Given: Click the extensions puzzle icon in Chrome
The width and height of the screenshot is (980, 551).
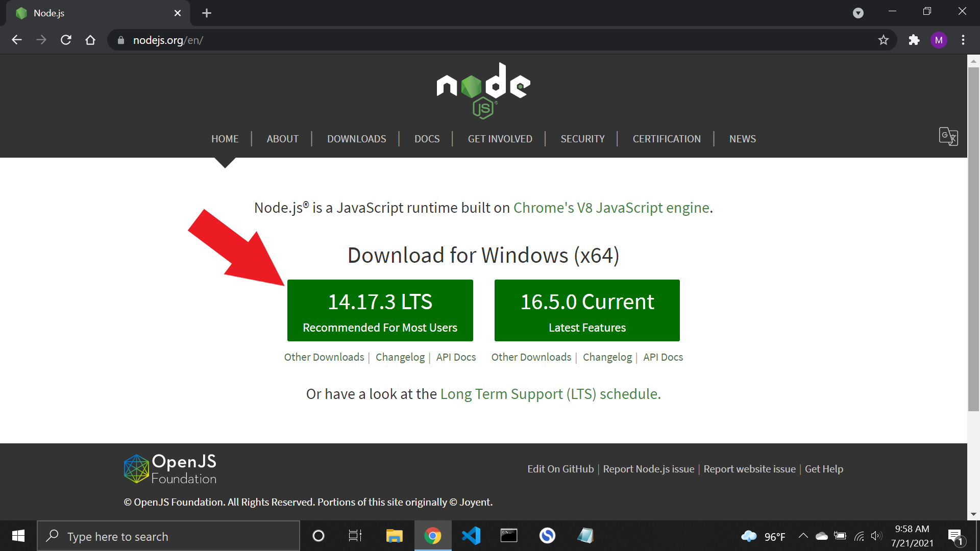Looking at the screenshot, I should pos(914,40).
